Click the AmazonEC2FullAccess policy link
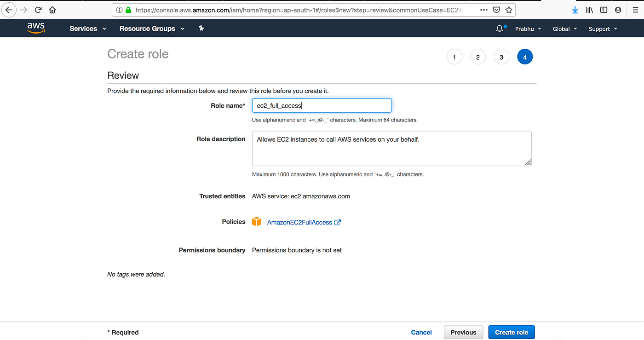 [299, 222]
